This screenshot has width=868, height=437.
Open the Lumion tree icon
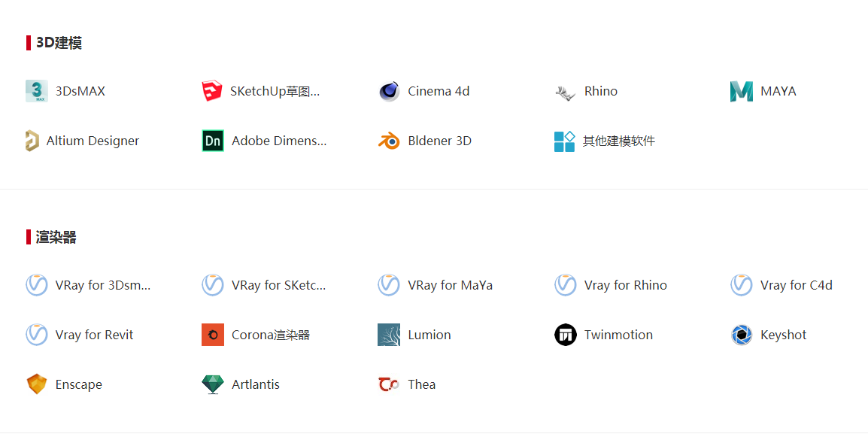pyautogui.click(x=389, y=335)
